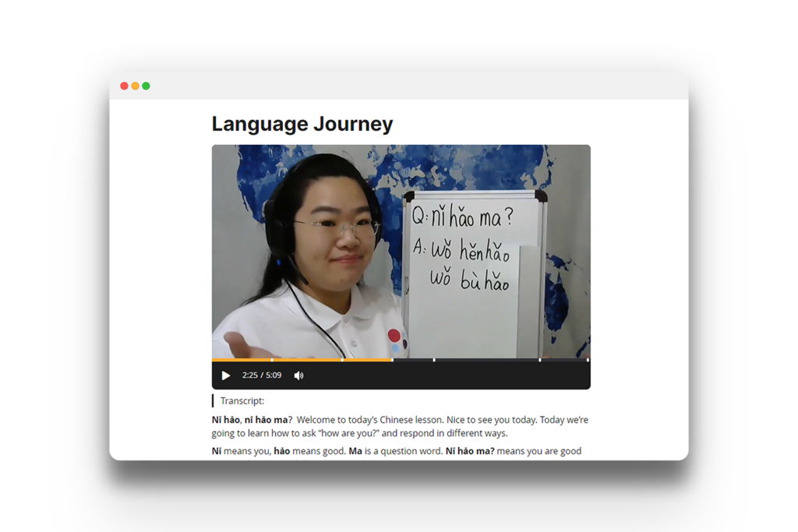Click the "Transcript:" label
Image resolution: width=798 pixels, height=532 pixels.
[242, 401]
